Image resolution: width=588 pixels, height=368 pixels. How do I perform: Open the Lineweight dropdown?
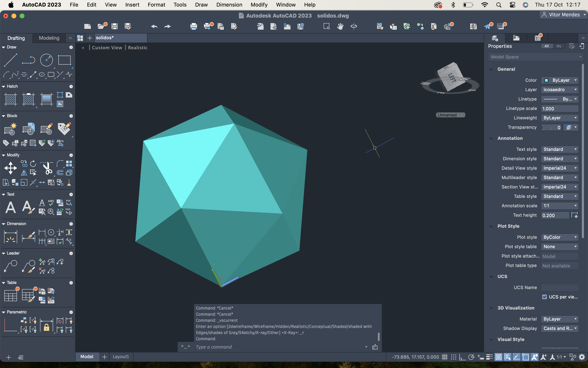tap(560, 118)
